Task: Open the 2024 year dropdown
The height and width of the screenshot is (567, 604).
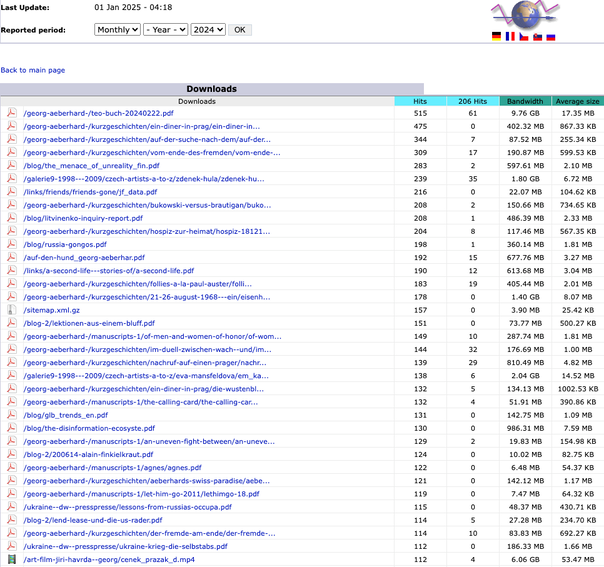Action: tap(208, 30)
